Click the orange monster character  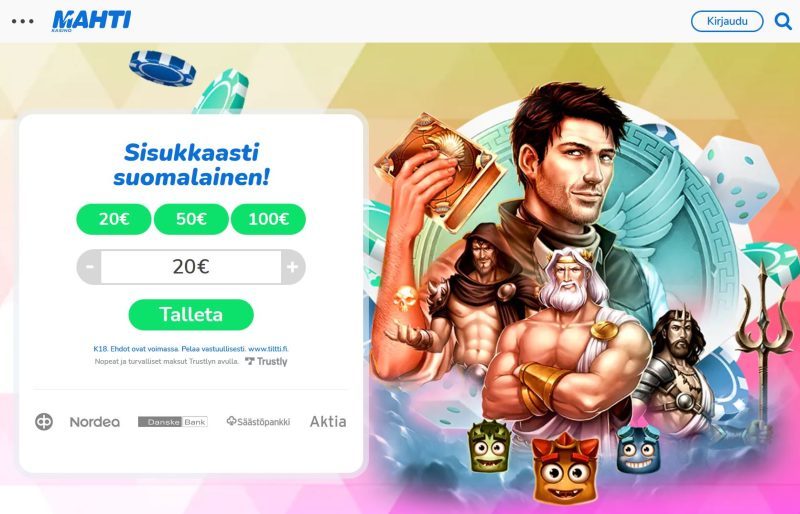[565, 468]
